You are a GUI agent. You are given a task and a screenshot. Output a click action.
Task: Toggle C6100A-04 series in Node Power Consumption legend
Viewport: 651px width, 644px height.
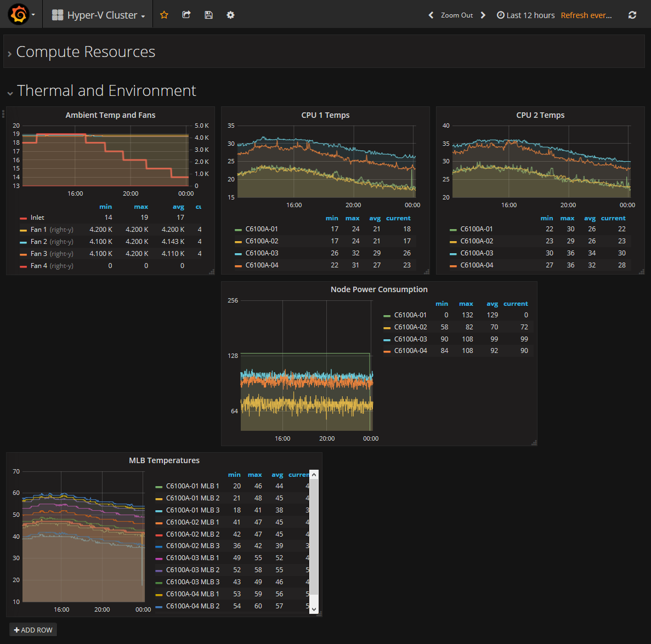pos(410,351)
